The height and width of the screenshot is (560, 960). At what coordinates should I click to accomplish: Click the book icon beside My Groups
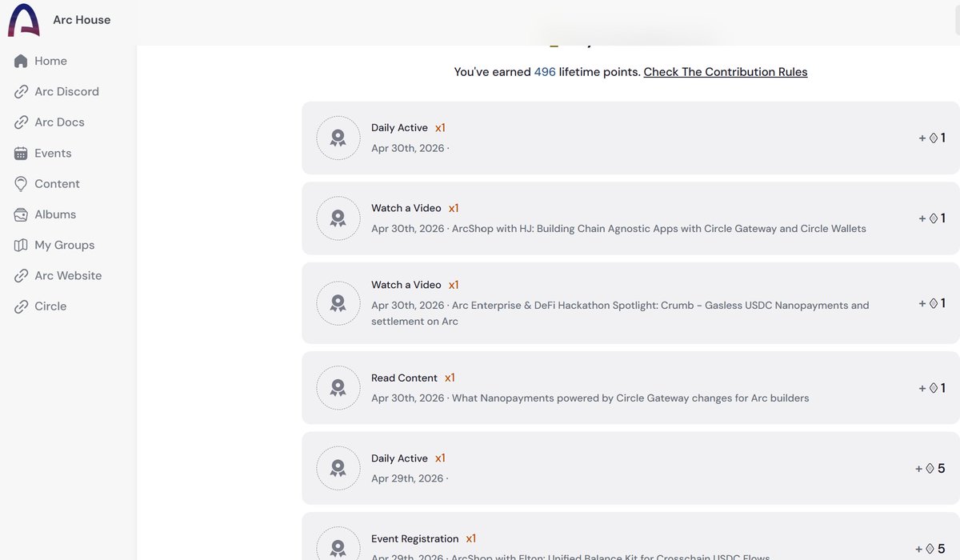tap(21, 245)
